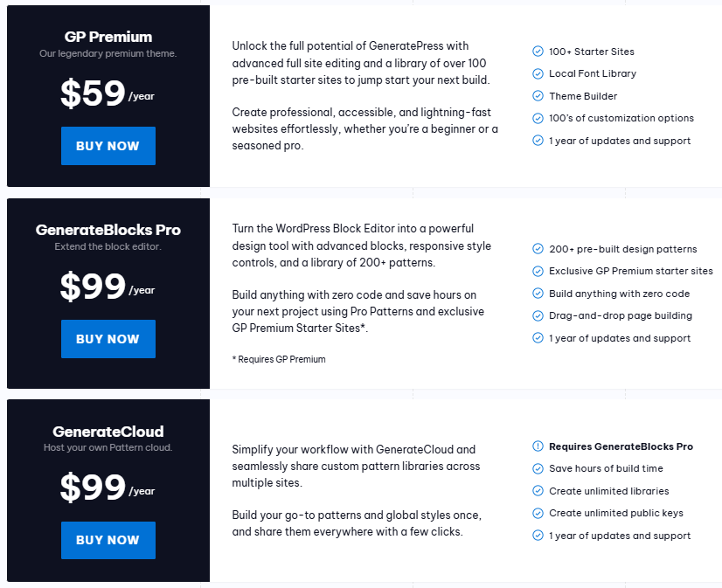Image resolution: width=722 pixels, height=588 pixels.
Task: Click checkmark icon beside 100+ Starter Sites
Action: 538,52
